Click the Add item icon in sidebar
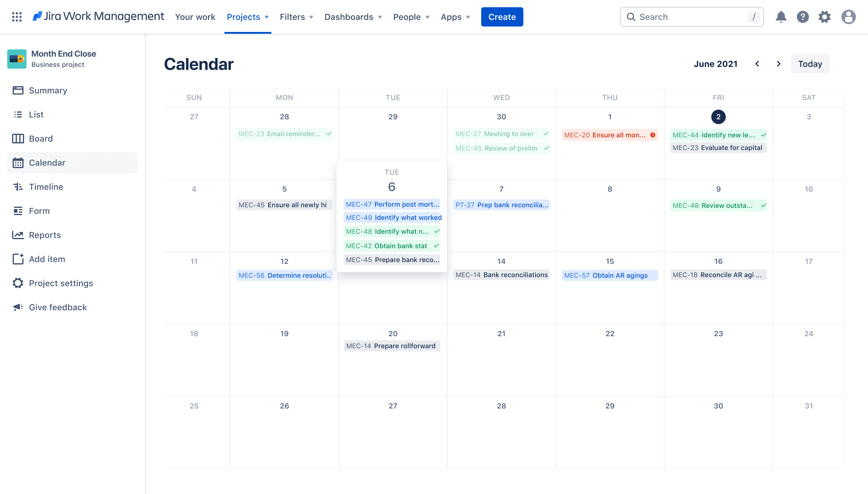This screenshot has width=868, height=494. (x=18, y=259)
